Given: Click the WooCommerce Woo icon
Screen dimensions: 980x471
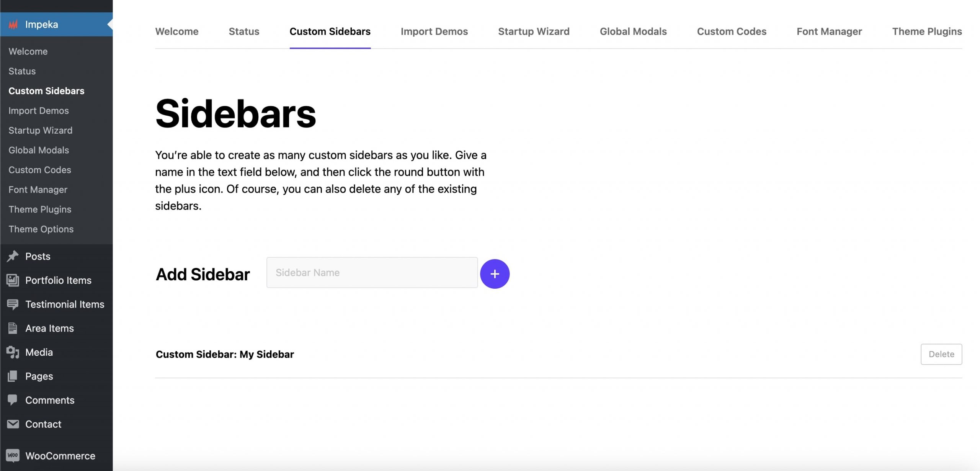Looking at the screenshot, I should point(13,455).
